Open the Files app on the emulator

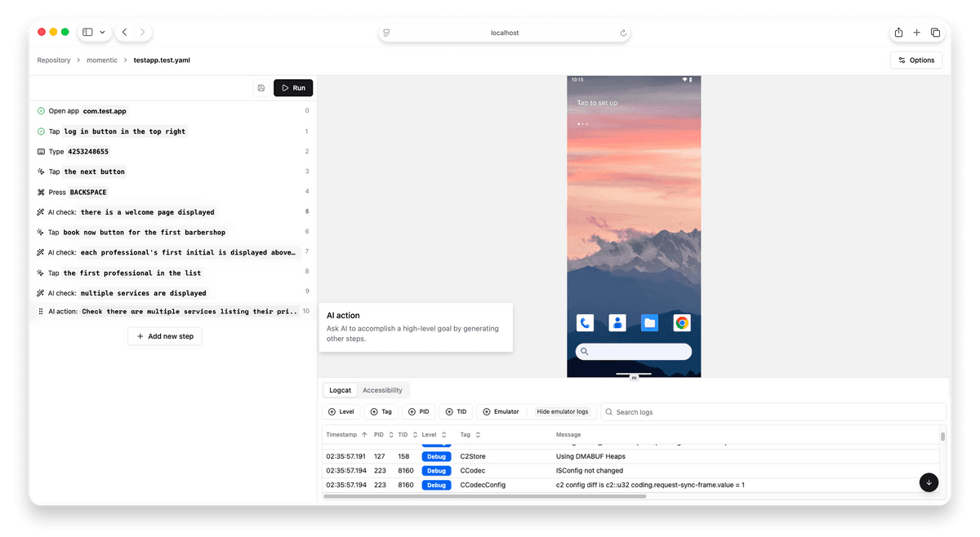click(x=649, y=322)
